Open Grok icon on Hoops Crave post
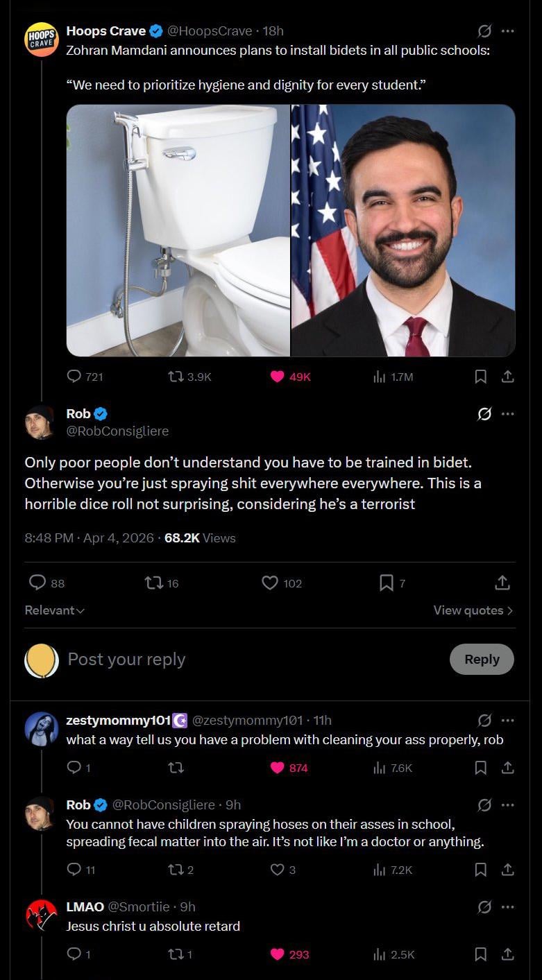 click(x=484, y=31)
